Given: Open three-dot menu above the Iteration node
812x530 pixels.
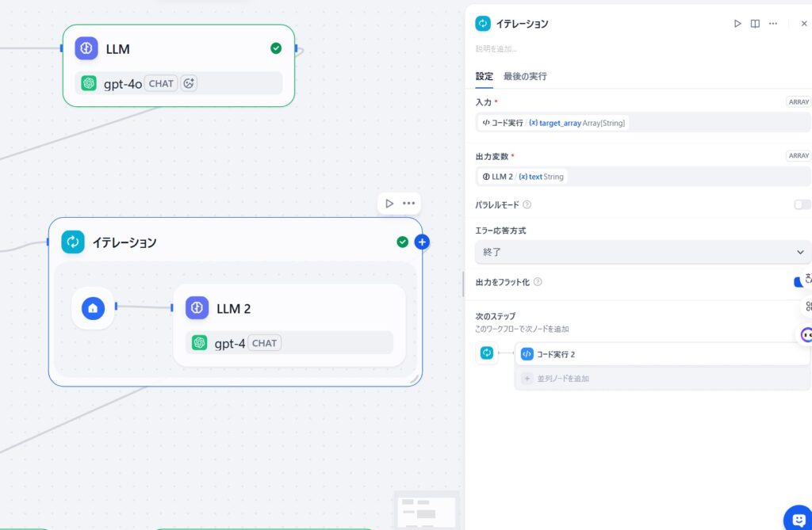Looking at the screenshot, I should click(408, 204).
